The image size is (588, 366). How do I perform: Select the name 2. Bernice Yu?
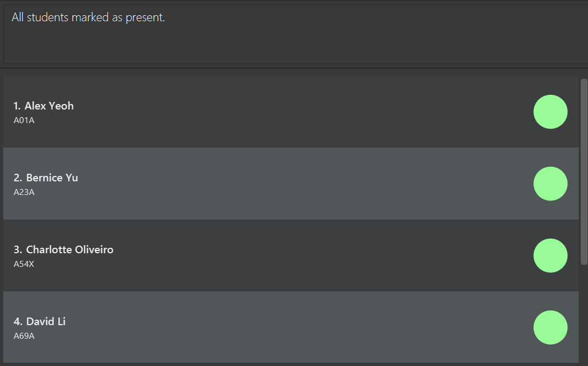46,178
